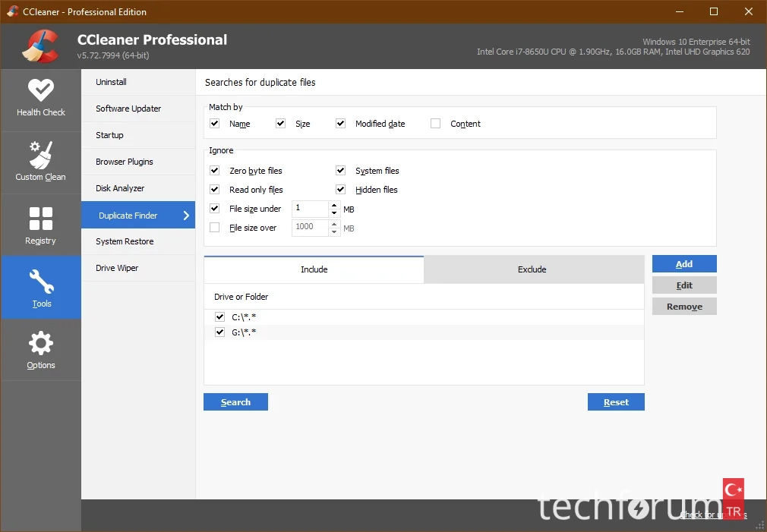
Task: Uncheck the C:\*.* drive entry
Action: [219, 317]
